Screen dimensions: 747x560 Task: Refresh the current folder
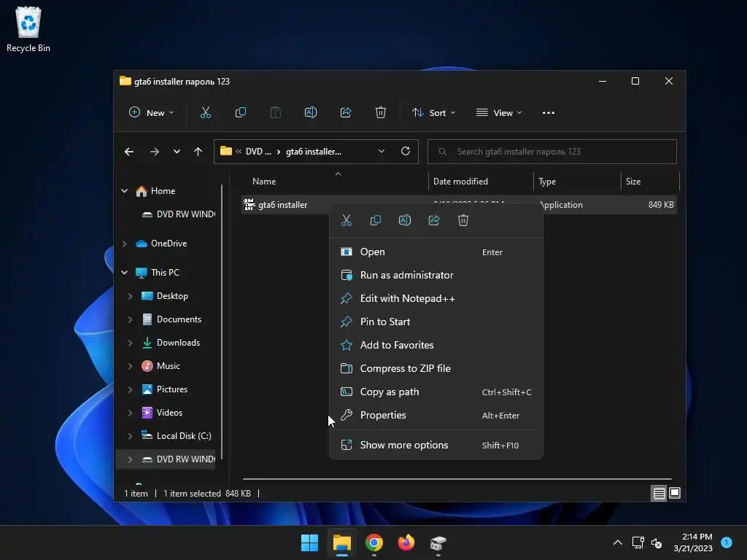(x=406, y=151)
